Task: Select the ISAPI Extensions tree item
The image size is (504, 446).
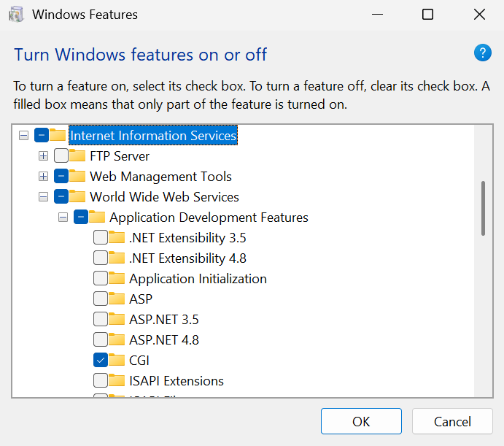Action: click(x=176, y=380)
